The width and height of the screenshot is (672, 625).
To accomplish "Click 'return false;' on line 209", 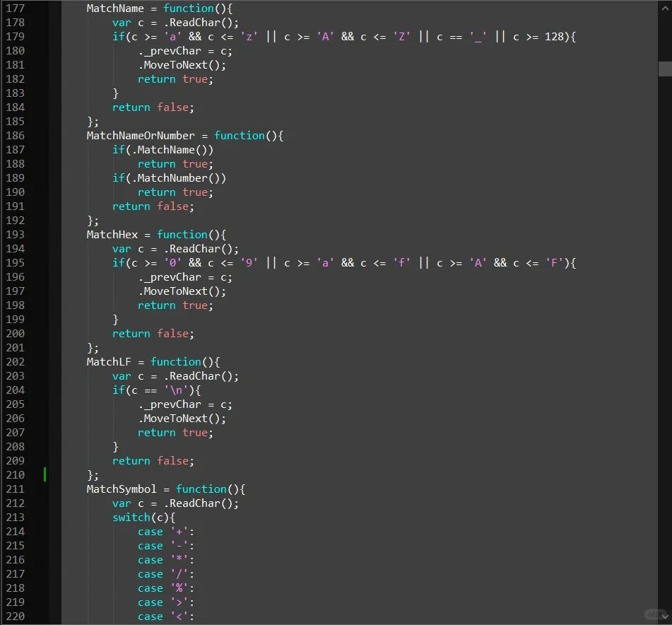I will coord(153,461).
